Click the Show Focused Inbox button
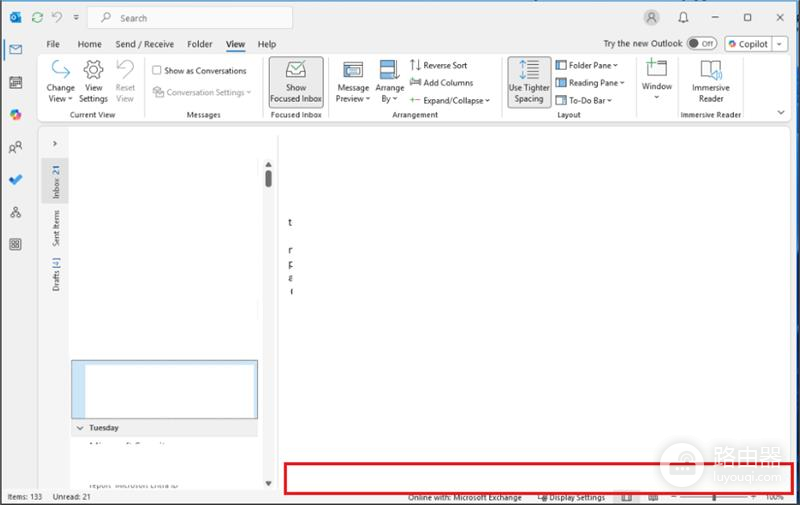 296,82
